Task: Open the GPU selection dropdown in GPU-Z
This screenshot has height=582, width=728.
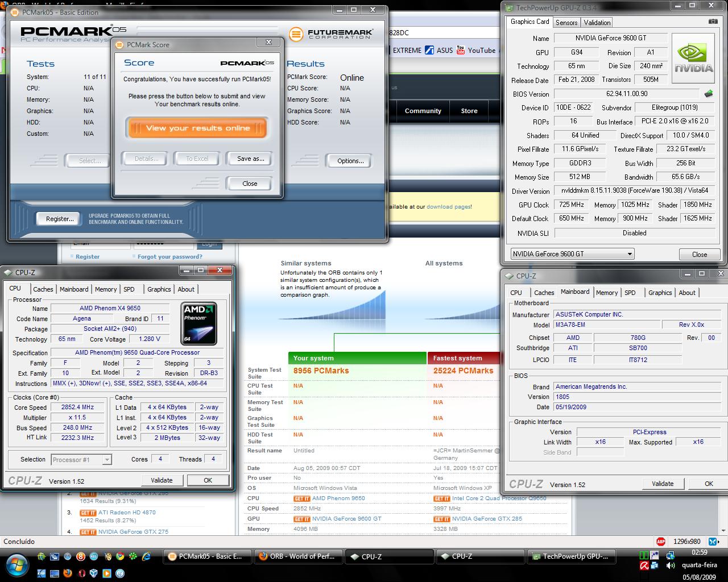Action: 572,254
